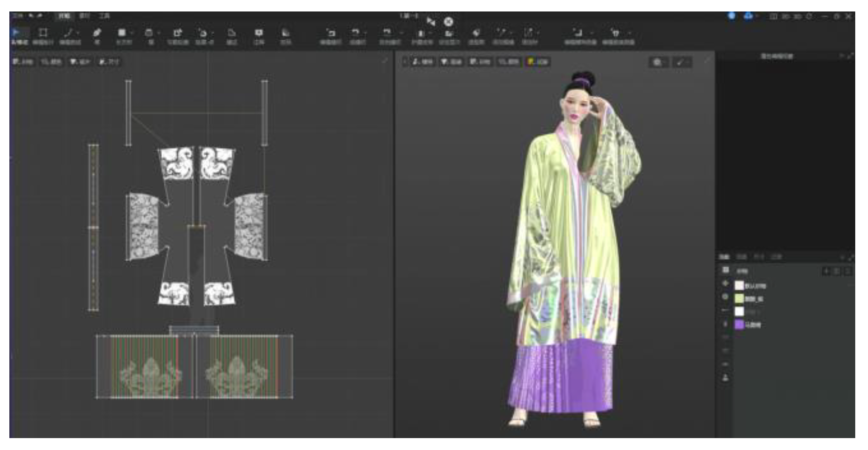This screenshot has width=868, height=450.
Task: Click the avatar icon in fabric panel sidebar
Action: pos(726,378)
